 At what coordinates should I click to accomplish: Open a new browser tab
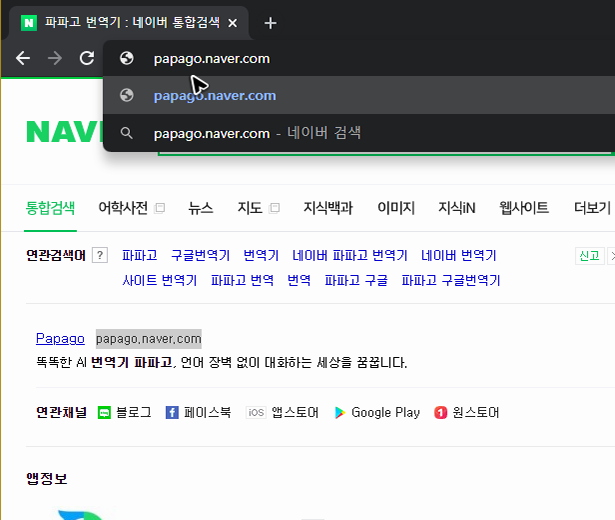tap(270, 23)
